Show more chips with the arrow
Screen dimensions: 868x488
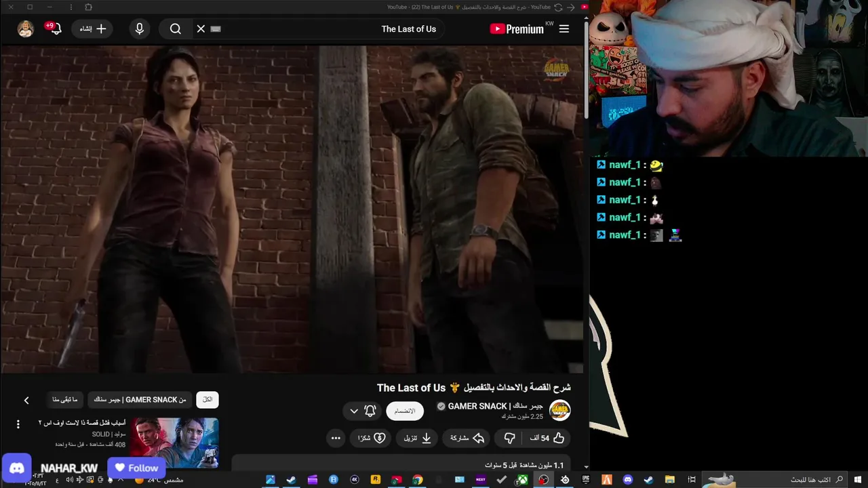26,400
